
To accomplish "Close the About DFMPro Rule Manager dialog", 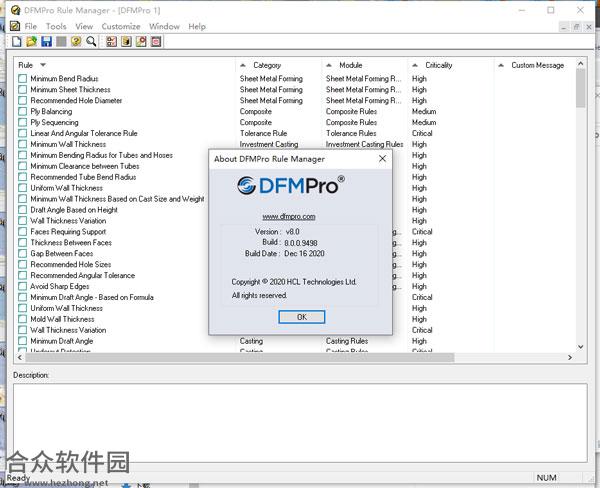I will pyautogui.click(x=382, y=158).
